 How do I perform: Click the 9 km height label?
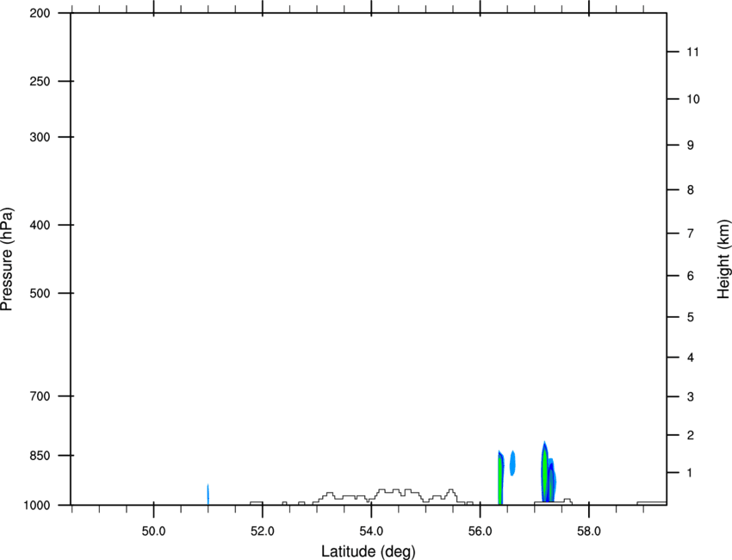pos(691,146)
